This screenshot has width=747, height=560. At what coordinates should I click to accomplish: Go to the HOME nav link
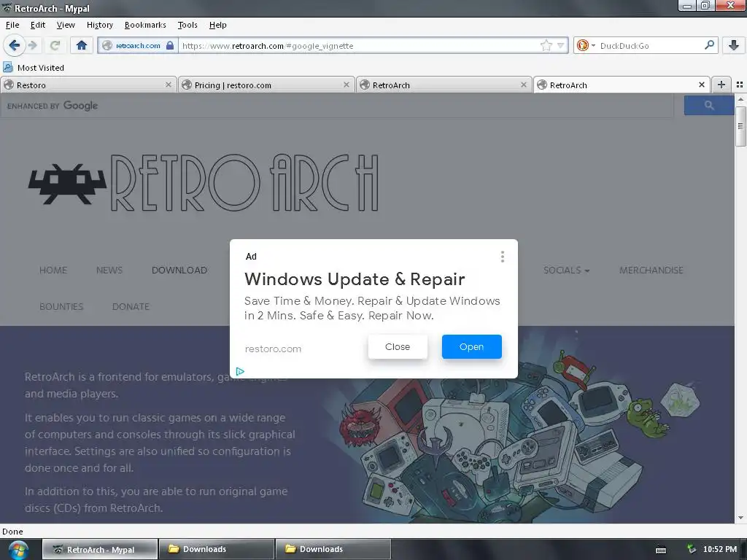[x=53, y=270]
